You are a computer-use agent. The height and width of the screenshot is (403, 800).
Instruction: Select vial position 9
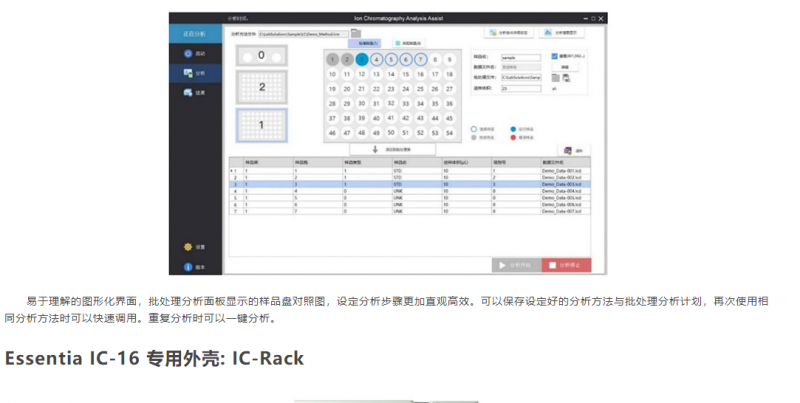[x=449, y=60]
